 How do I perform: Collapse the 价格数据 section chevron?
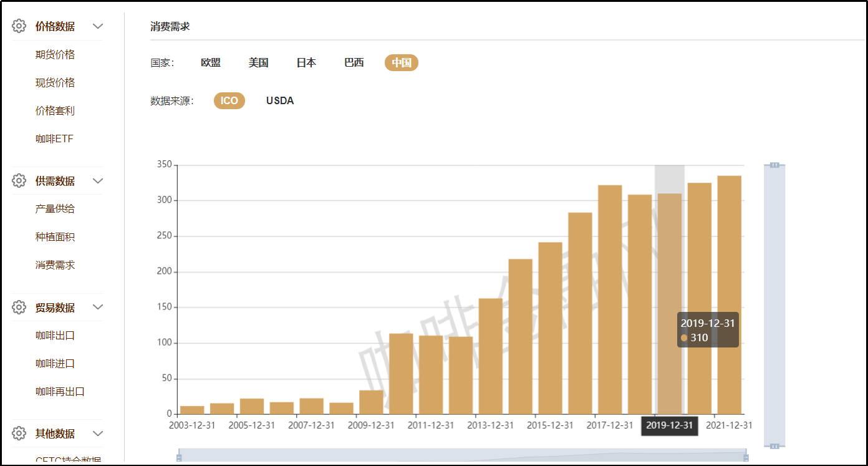(x=97, y=26)
